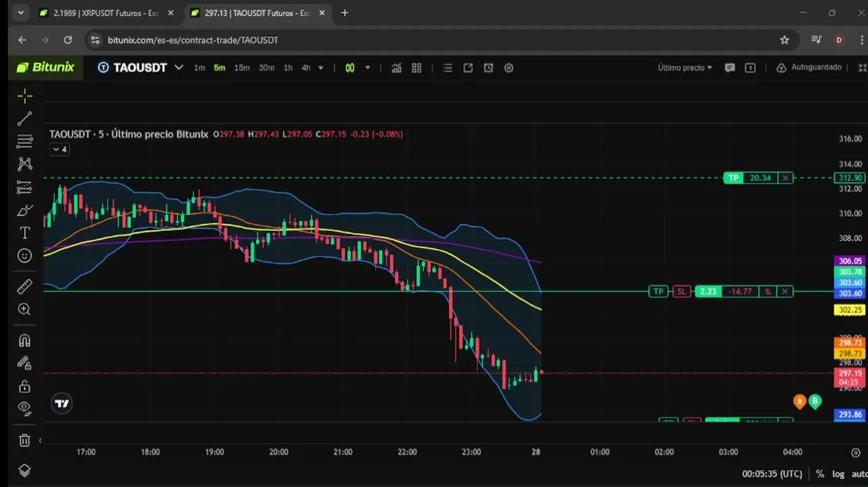Activate the zoom in tool
This screenshot has width=868, height=487.
[x=24, y=309]
